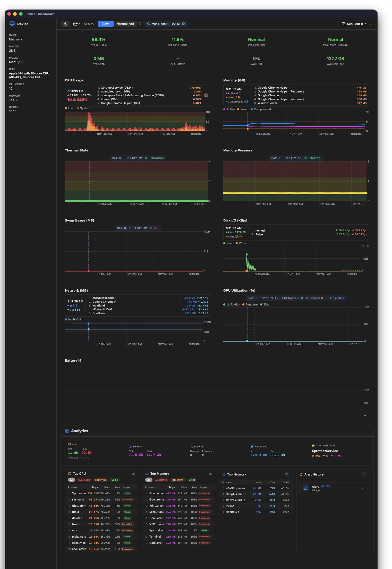Click the magnifier icon in time range field

(x=148, y=24)
